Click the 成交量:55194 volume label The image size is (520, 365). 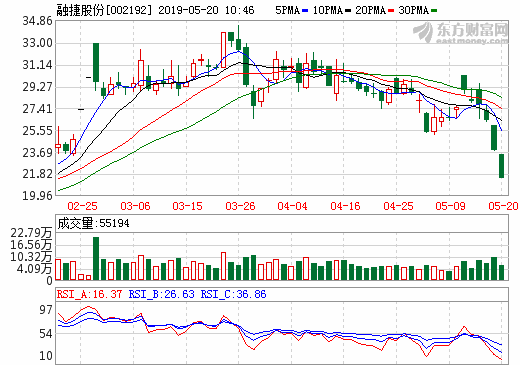[x=93, y=223]
